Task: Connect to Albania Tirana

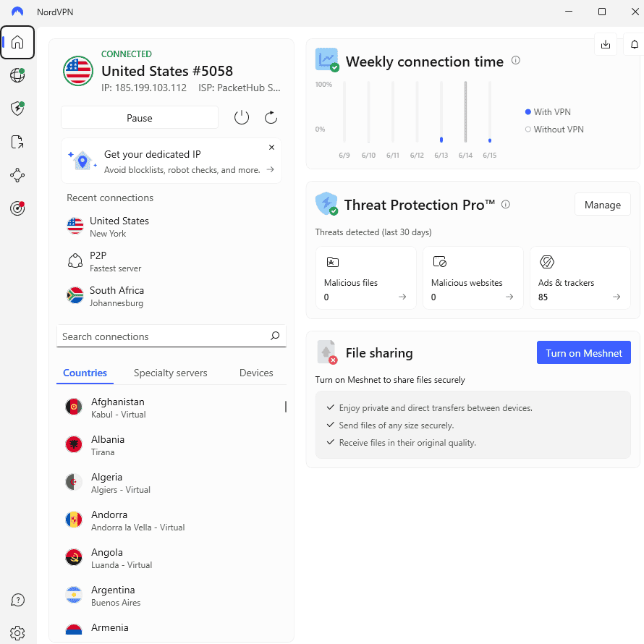Action: click(x=171, y=445)
